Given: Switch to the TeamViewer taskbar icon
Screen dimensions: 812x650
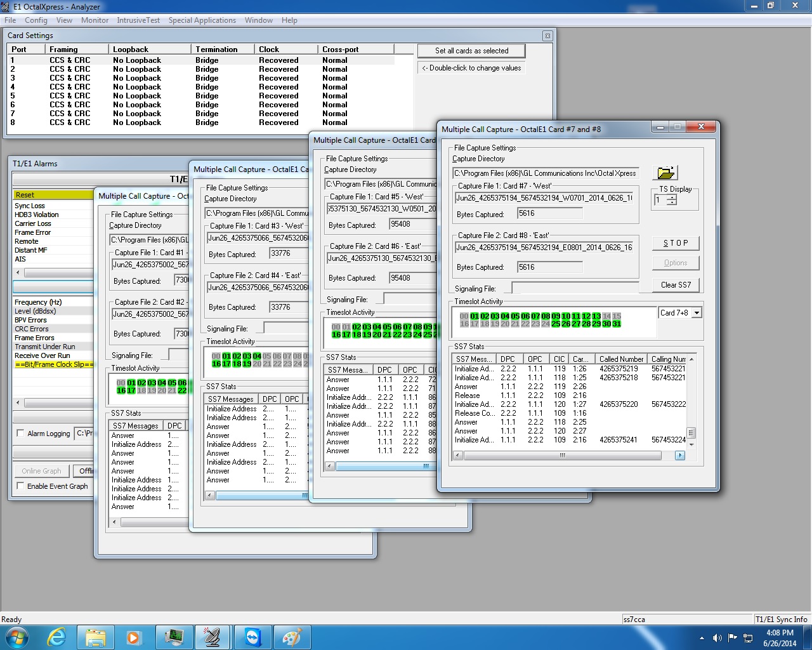Looking at the screenshot, I should (x=252, y=637).
